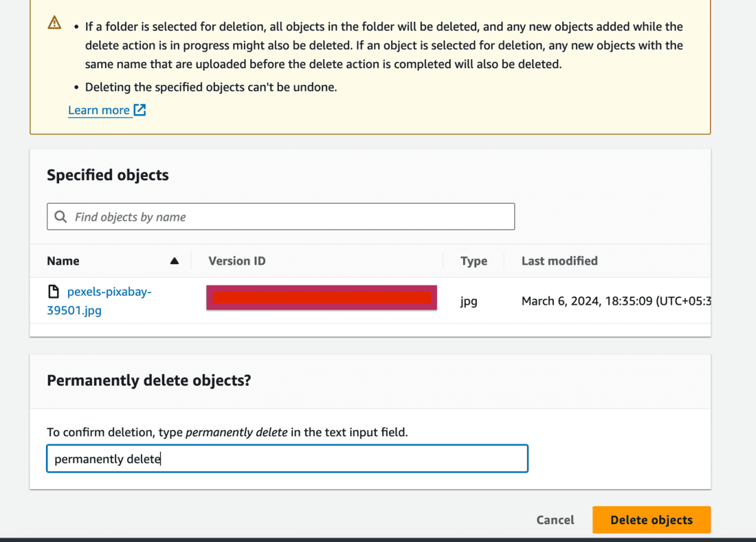The width and height of the screenshot is (756, 542).
Task: Sort by the Name column header
Action: (63, 261)
